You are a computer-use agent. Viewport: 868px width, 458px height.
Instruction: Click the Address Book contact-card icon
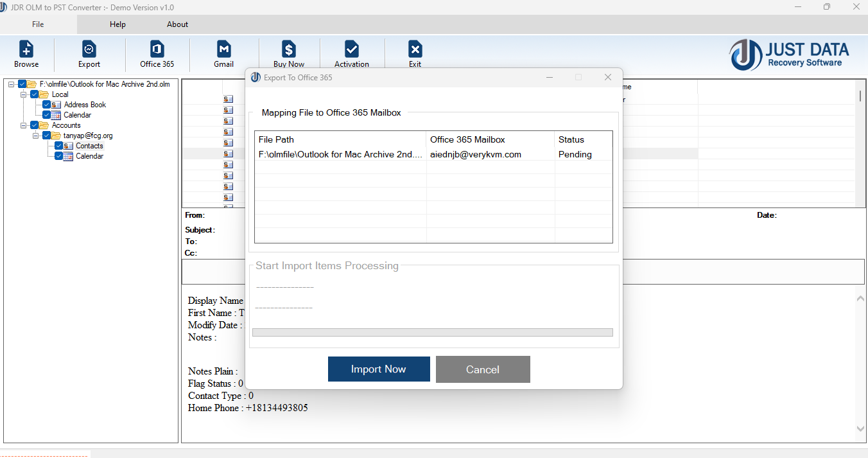[x=56, y=105]
